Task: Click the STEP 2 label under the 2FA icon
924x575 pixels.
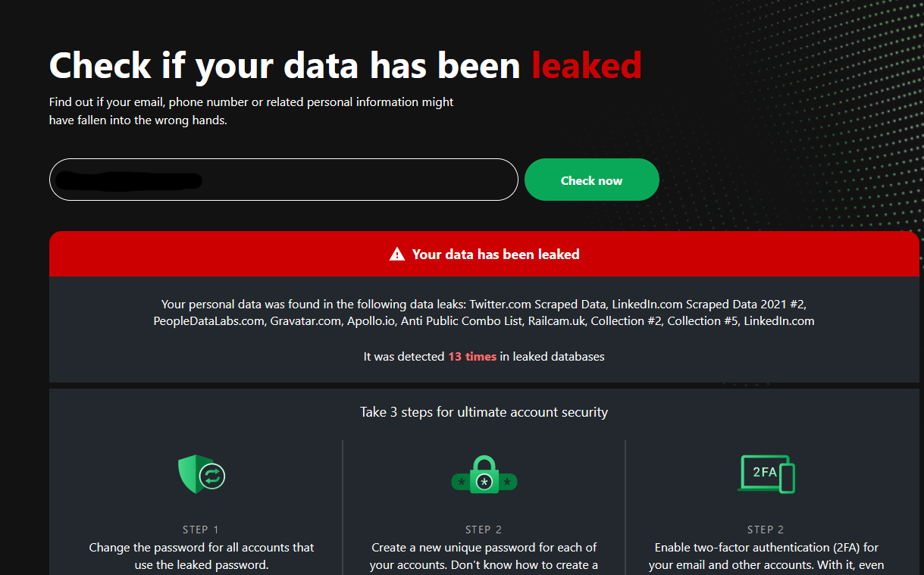Action: 766,530
